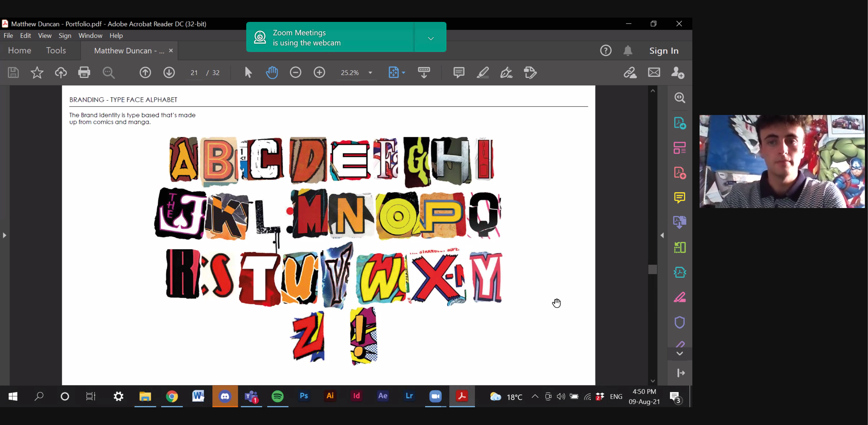Expand the Zoom Meetings notification chevron
The image size is (868, 425).
(x=431, y=38)
